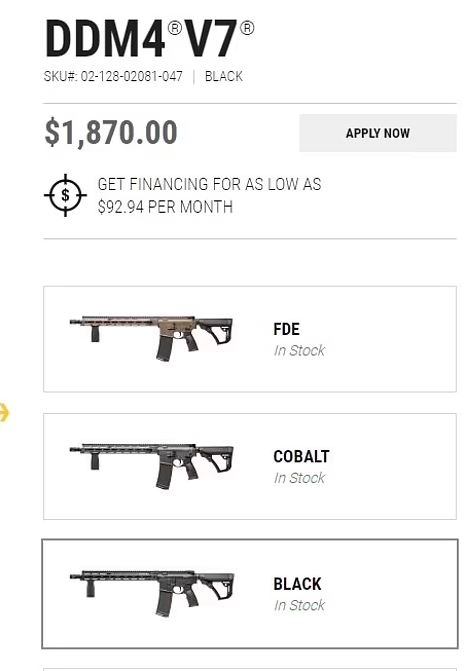Click the COBALT variant label text
Image resolution: width=468 pixels, height=671 pixels.
301,456
